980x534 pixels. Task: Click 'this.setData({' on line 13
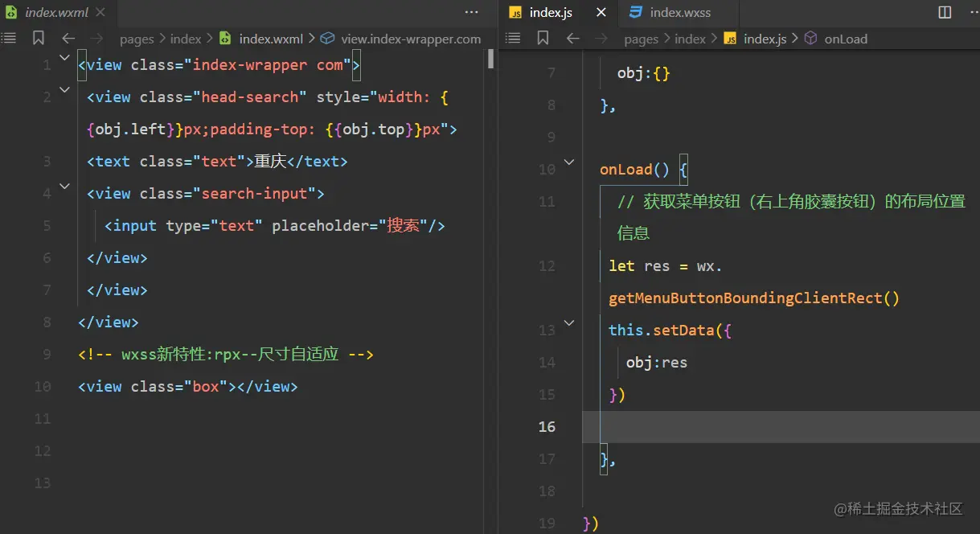[x=670, y=331]
